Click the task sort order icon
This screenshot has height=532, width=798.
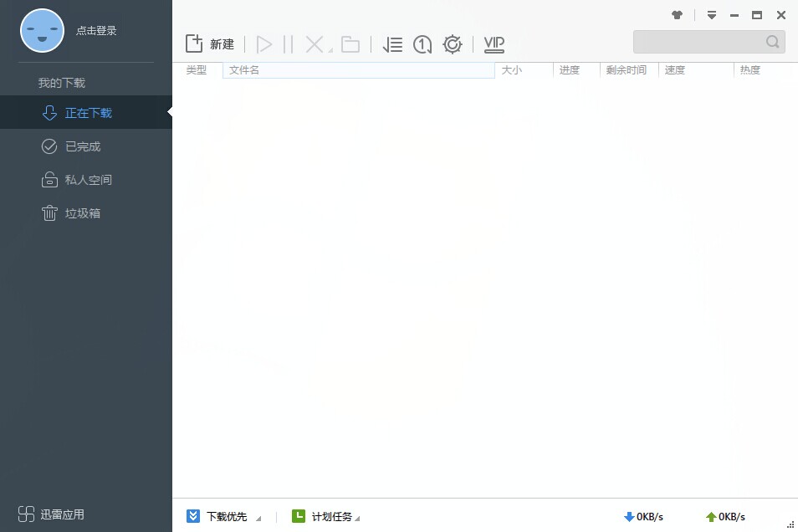coord(391,43)
